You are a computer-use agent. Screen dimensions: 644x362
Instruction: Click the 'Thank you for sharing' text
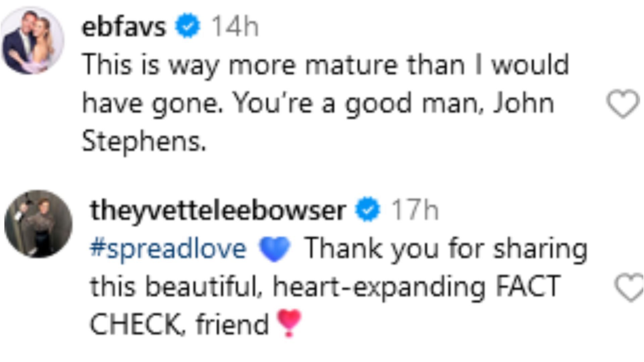click(445, 249)
